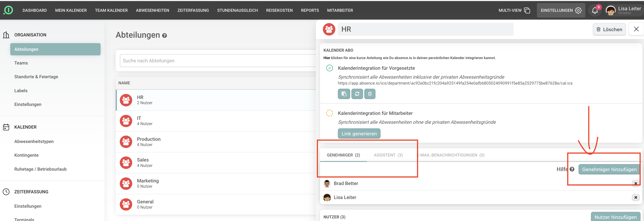
Task: Go to Team Kalender
Action: tap(111, 10)
